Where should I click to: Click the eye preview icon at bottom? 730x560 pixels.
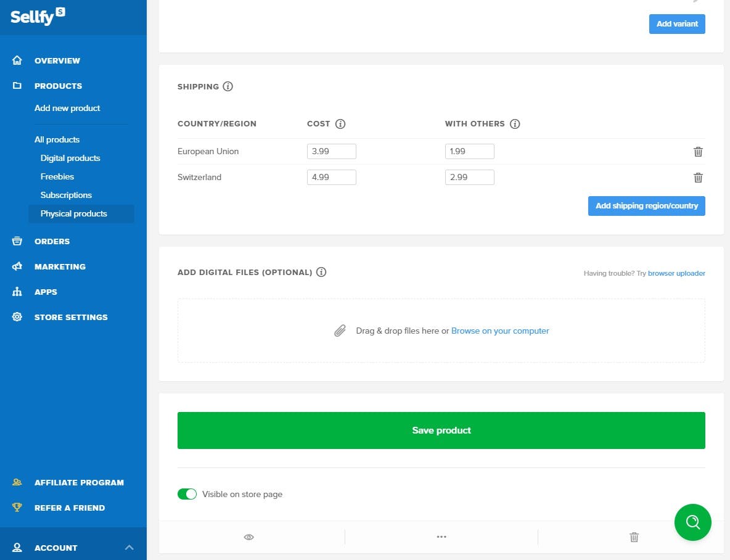pos(248,537)
